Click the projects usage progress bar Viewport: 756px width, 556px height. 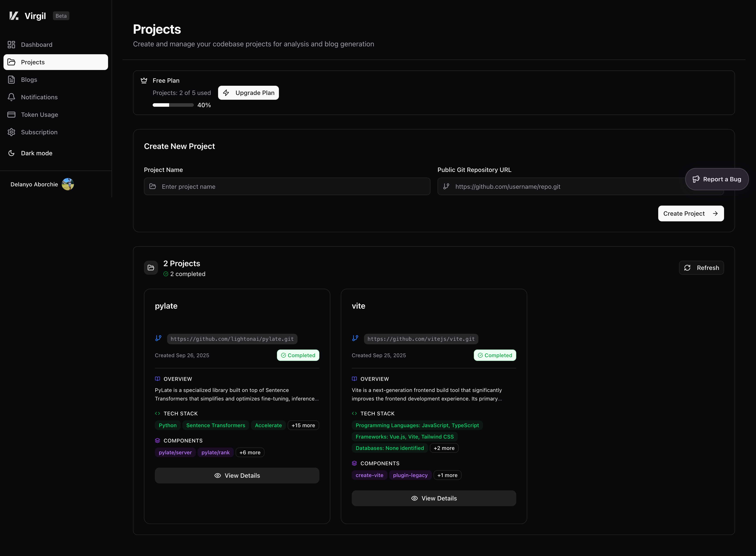(173, 105)
